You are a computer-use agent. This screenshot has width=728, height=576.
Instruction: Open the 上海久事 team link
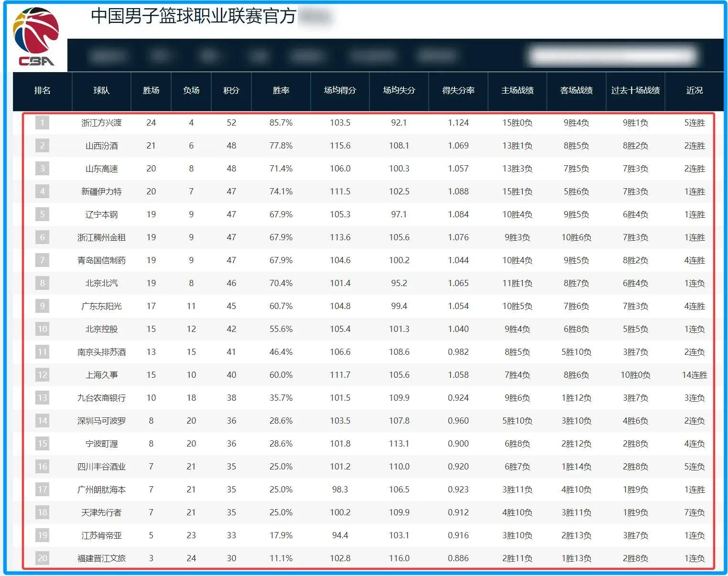(x=101, y=375)
